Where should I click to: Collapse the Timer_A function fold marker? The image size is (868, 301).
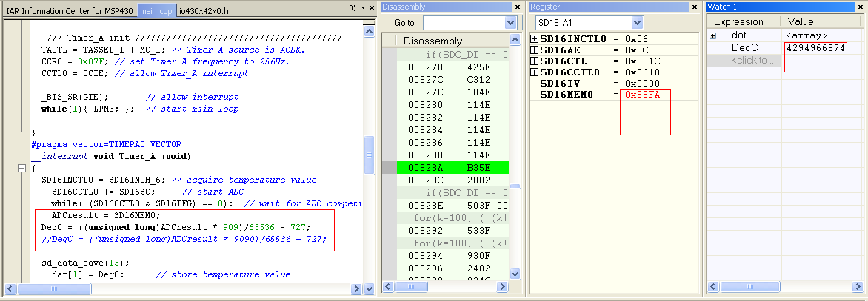coord(22,169)
